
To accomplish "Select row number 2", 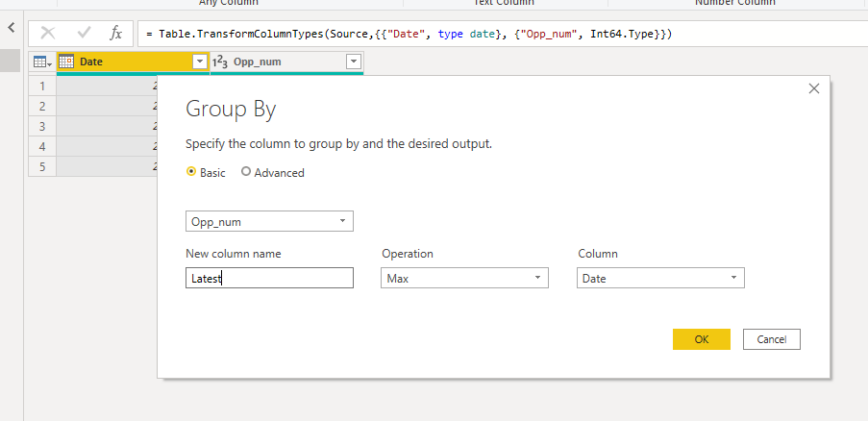I will tap(42, 107).
